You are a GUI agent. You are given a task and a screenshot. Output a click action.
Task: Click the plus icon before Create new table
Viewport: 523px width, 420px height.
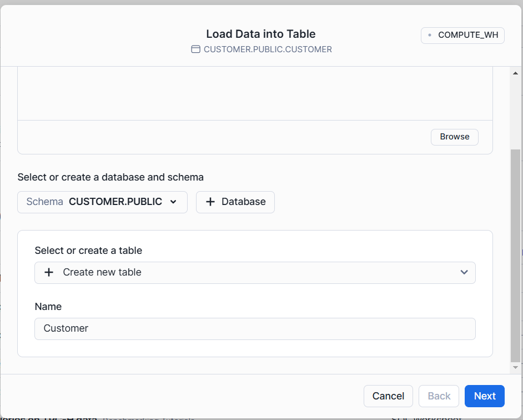tap(49, 273)
